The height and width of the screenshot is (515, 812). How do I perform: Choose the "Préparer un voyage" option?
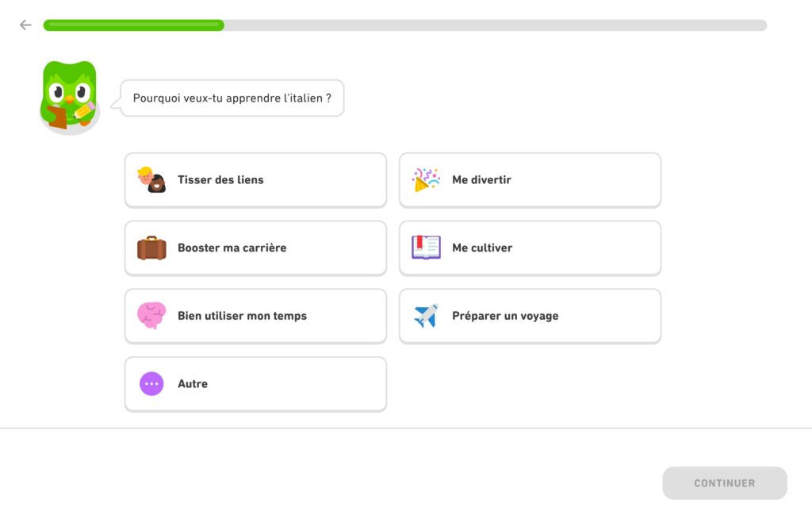530,316
